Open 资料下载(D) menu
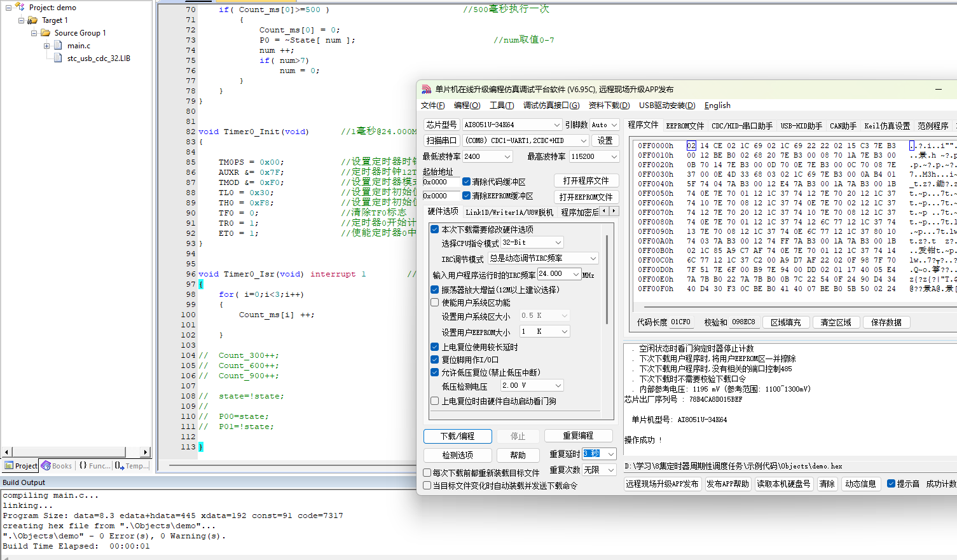Viewport: 957px width, 560px height. pyautogui.click(x=609, y=106)
